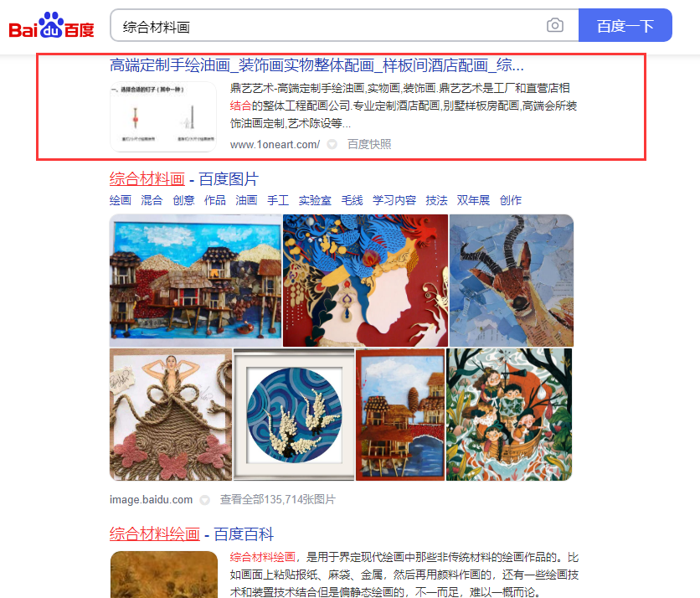This screenshot has height=598, width=700.
Task: Open the 综合材料画 - 百度图片 heading
Action: pos(184,179)
